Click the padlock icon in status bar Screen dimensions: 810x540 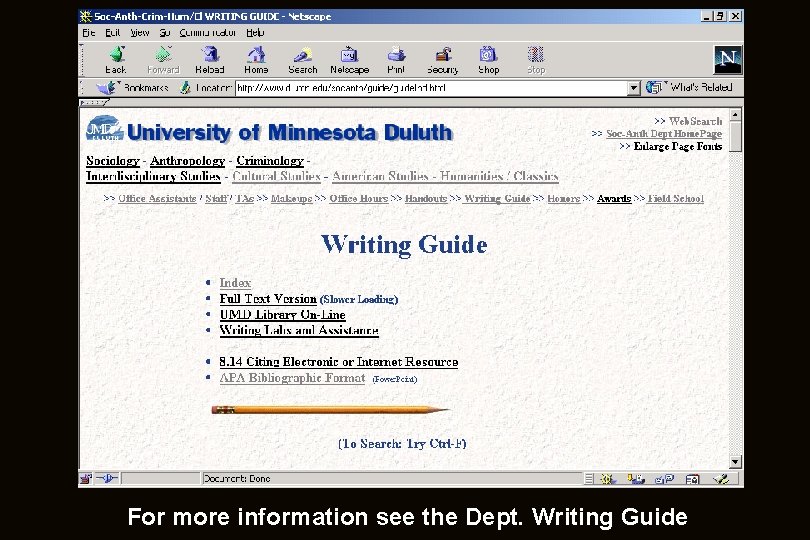[x=86, y=479]
